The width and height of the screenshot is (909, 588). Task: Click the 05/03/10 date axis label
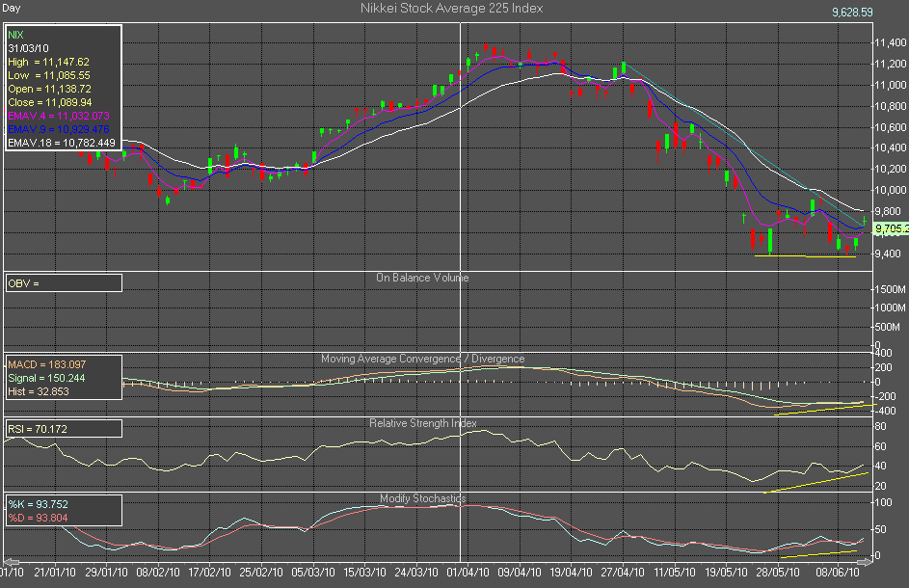pos(313,573)
